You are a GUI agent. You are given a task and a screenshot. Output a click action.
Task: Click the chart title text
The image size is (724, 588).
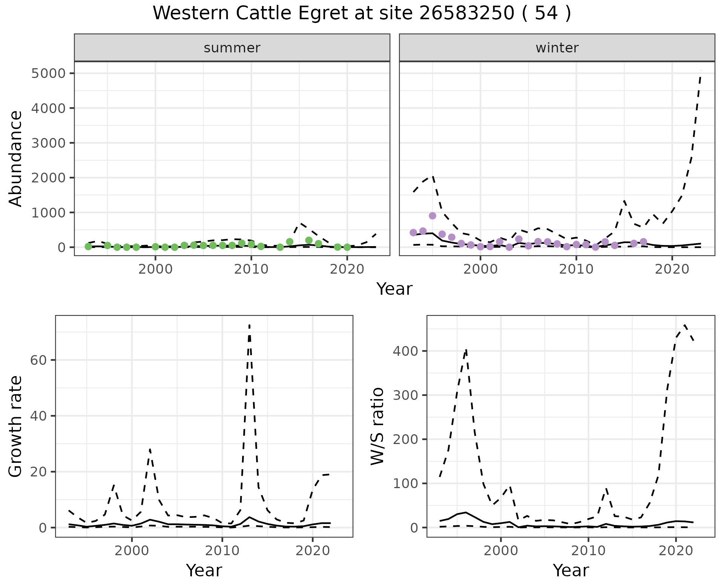(x=362, y=13)
